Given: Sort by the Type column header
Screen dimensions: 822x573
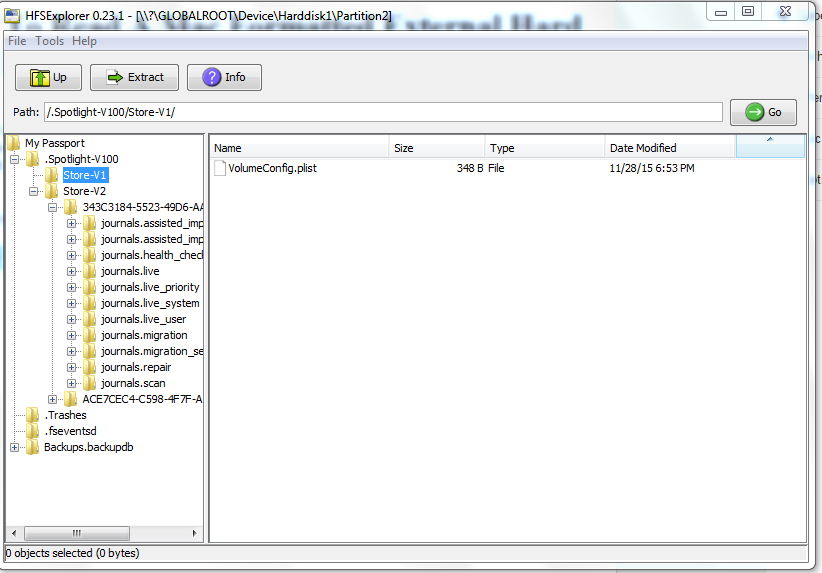Looking at the screenshot, I should click(545, 148).
